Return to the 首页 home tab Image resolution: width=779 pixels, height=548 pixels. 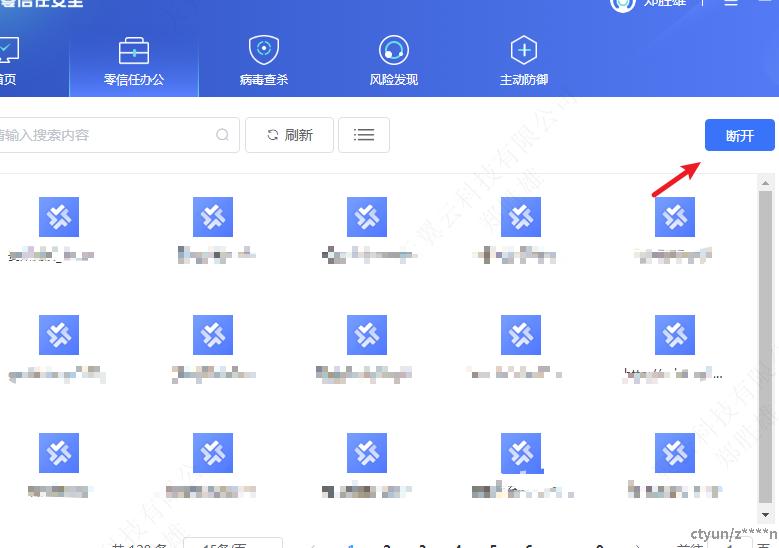8,62
